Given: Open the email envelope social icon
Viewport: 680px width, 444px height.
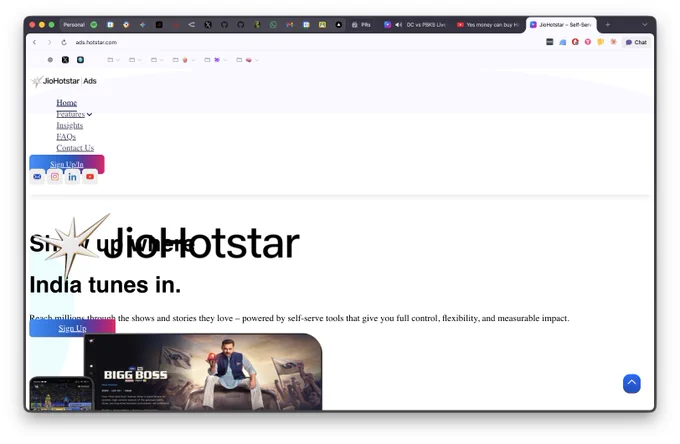Looking at the screenshot, I should 37,176.
